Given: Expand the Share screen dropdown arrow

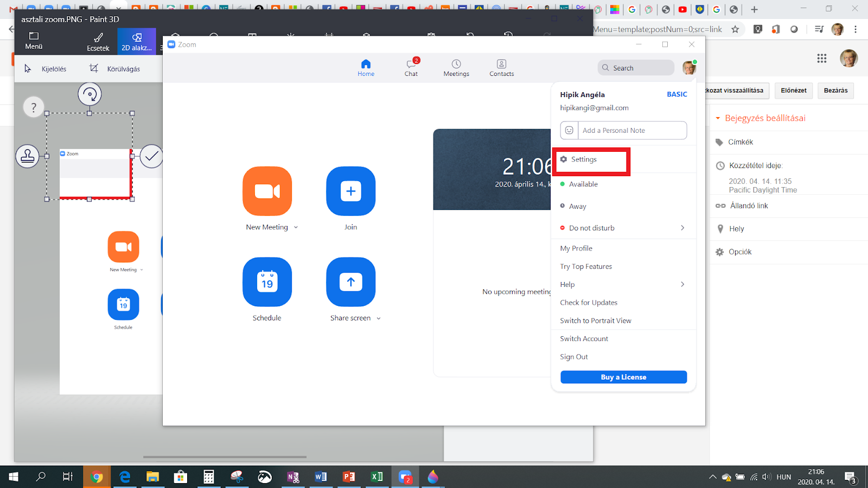Looking at the screenshot, I should pos(379,318).
